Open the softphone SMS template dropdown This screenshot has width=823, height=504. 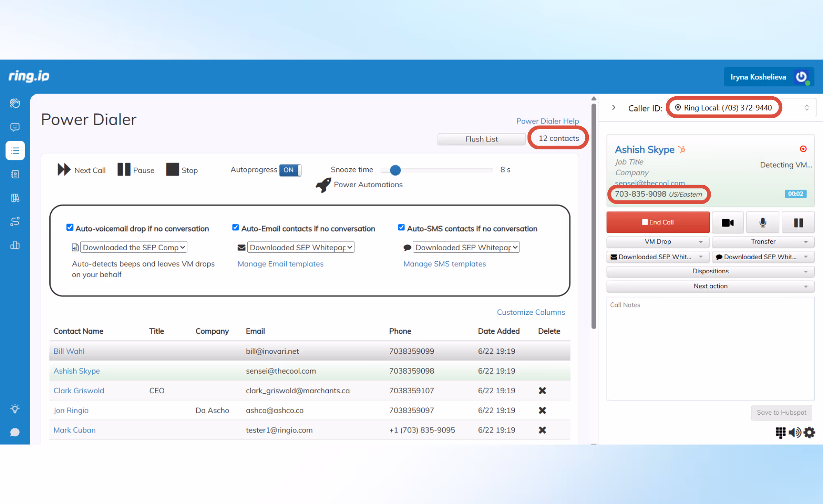click(x=763, y=257)
